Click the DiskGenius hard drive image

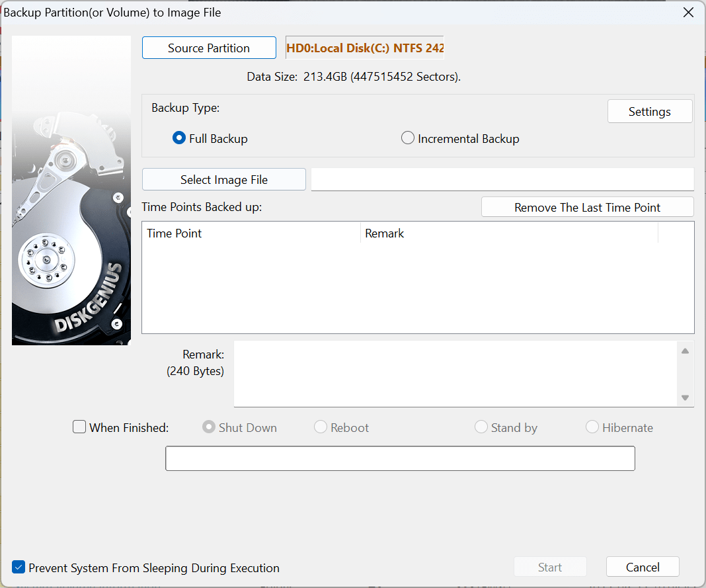(71, 190)
